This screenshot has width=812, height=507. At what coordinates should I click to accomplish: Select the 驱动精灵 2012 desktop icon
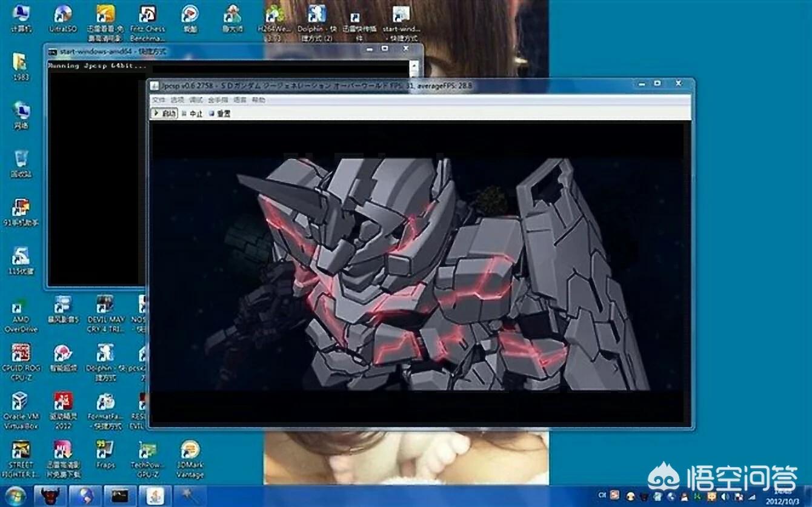(63, 411)
